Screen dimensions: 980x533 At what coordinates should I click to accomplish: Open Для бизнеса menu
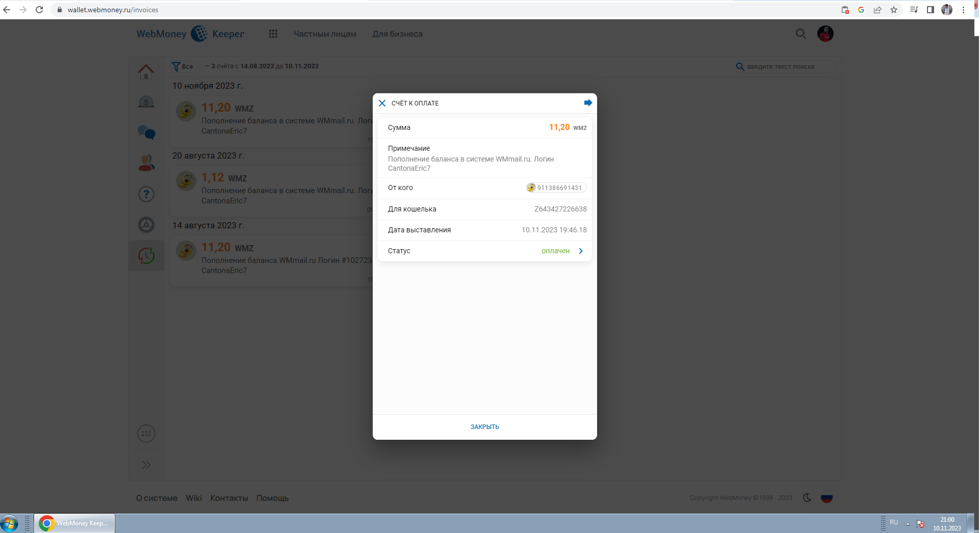397,34
